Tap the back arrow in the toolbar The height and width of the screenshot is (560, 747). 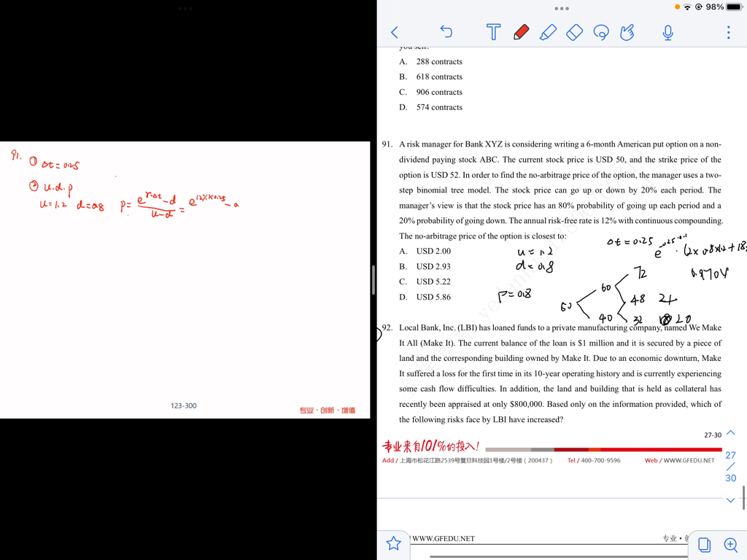pos(395,32)
